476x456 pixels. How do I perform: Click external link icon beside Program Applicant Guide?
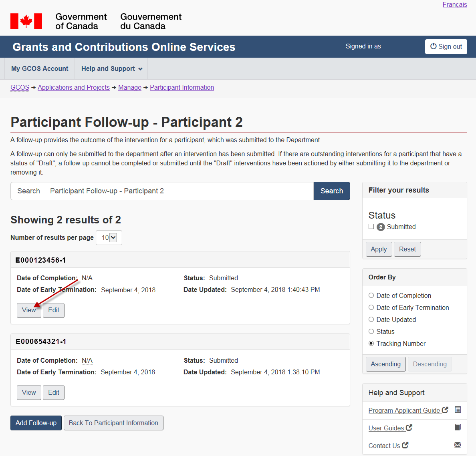(x=445, y=410)
